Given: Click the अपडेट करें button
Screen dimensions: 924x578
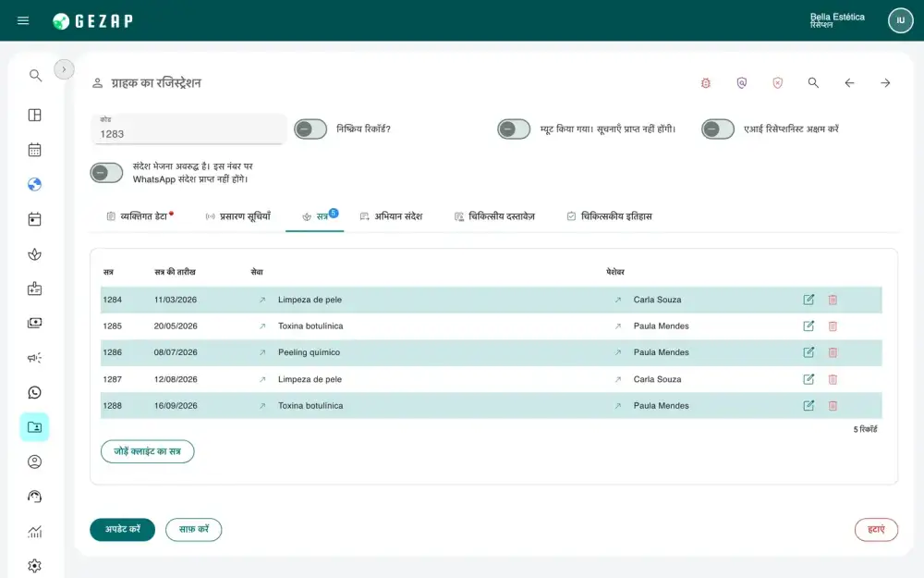Looking at the screenshot, I should [x=123, y=530].
